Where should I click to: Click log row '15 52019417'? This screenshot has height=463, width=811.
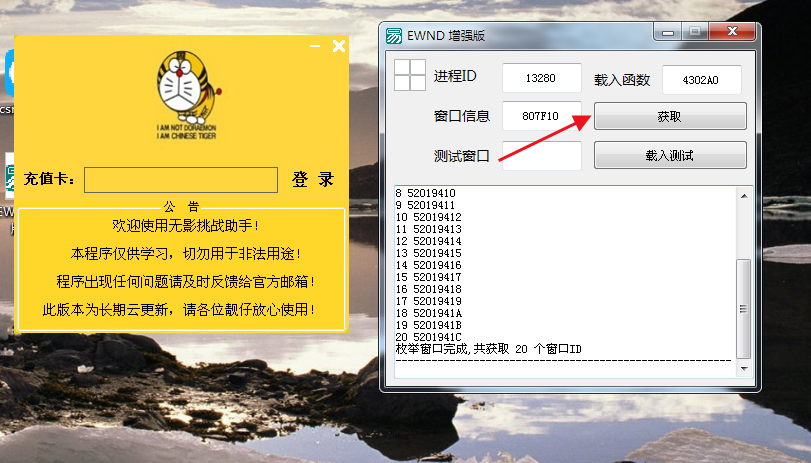[x=428, y=277]
